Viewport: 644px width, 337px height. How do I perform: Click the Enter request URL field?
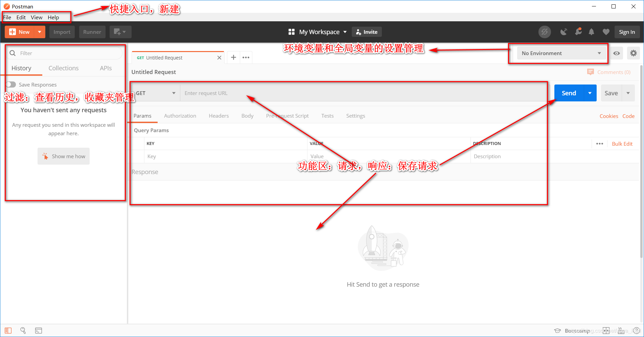coord(364,93)
